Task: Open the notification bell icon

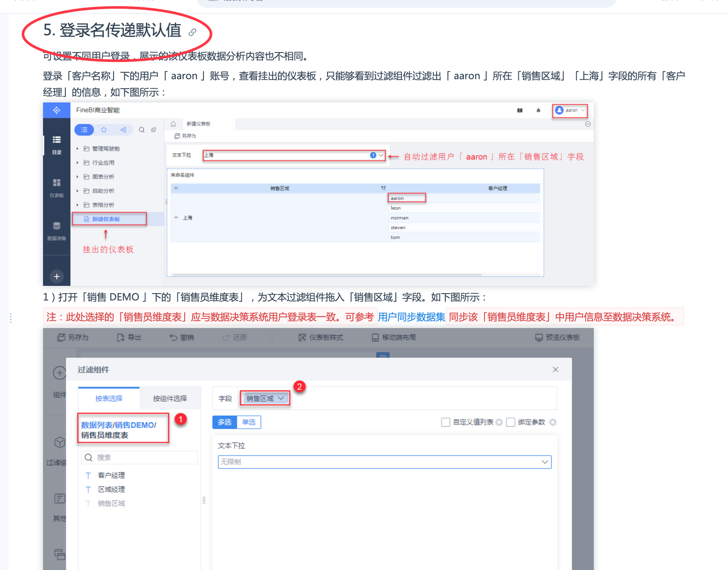Action: pyautogui.click(x=538, y=110)
